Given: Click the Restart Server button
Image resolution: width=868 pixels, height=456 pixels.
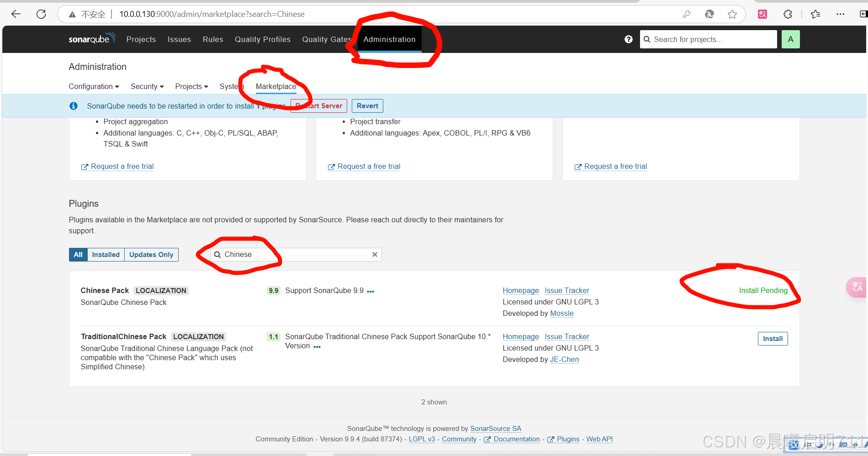Looking at the screenshot, I should (319, 106).
